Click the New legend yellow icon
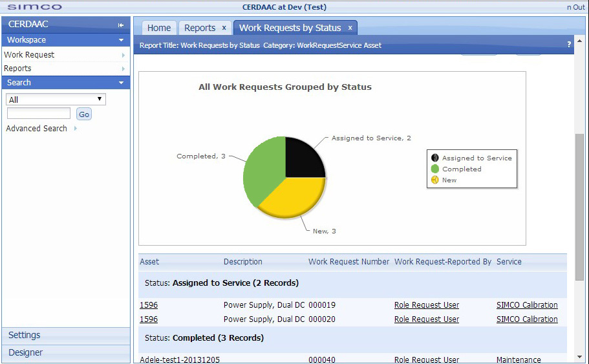Viewport: 589px width, 364px height. click(435, 180)
